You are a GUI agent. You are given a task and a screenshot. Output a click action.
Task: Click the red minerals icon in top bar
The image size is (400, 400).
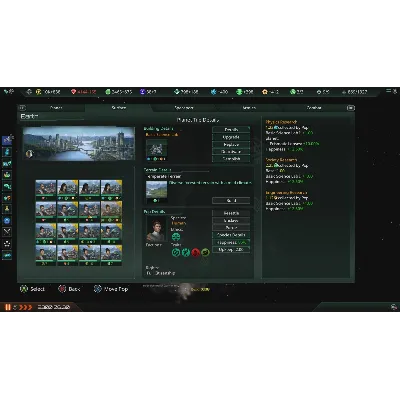pos(73,91)
